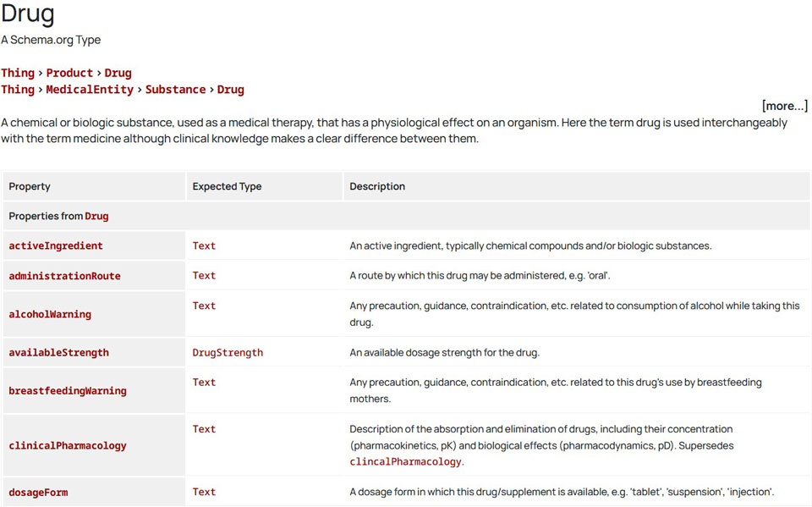Open the 'Substance' breadcrumb link
The width and height of the screenshot is (812, 507).
click(x=176, y=90)
